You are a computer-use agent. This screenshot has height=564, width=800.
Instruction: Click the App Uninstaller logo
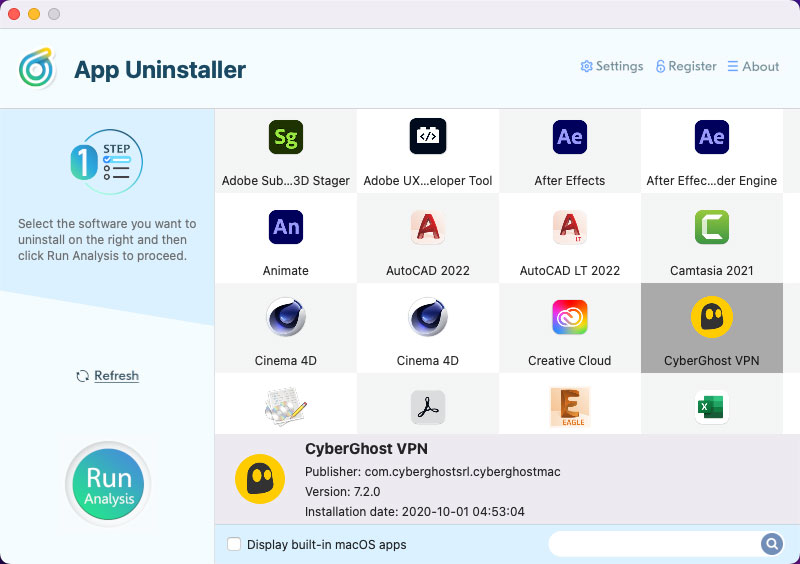click(37, 68)
